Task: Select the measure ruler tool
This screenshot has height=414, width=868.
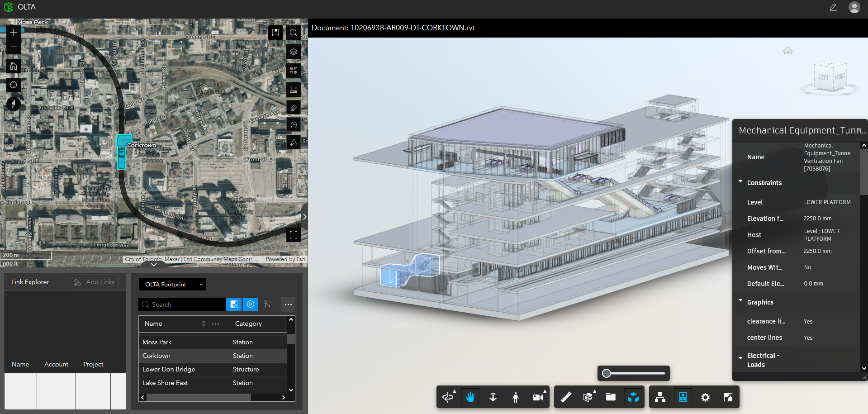Action: [565, 397]
